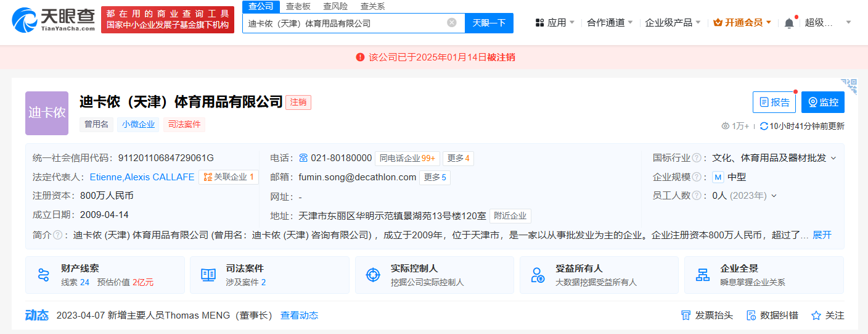868x334 pixels.
Task: Show more phones with 更多 4
Action: 459,158
